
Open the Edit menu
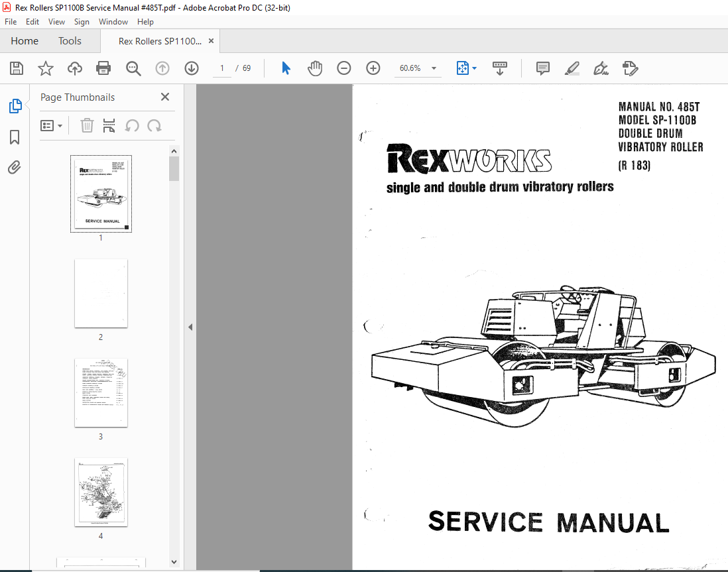[32, 22]
